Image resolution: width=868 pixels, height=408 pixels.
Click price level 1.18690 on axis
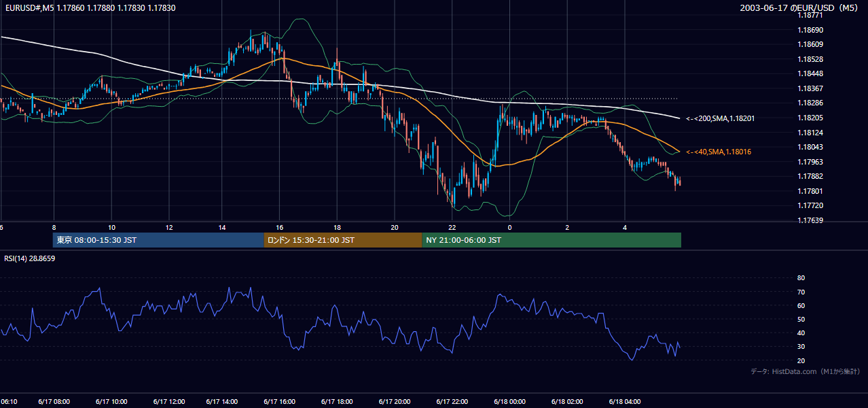tap(811, 30)
